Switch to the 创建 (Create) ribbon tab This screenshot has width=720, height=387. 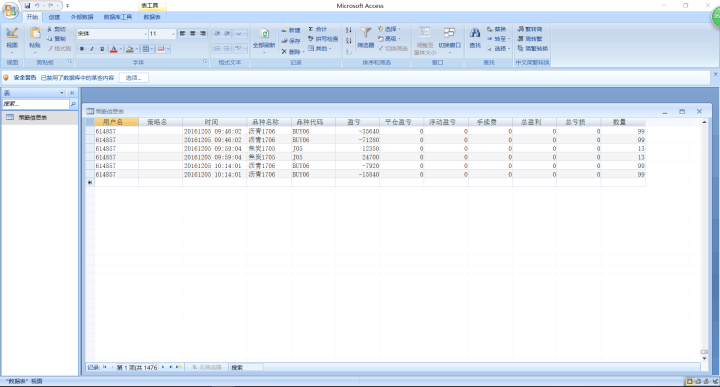[54, 17]
